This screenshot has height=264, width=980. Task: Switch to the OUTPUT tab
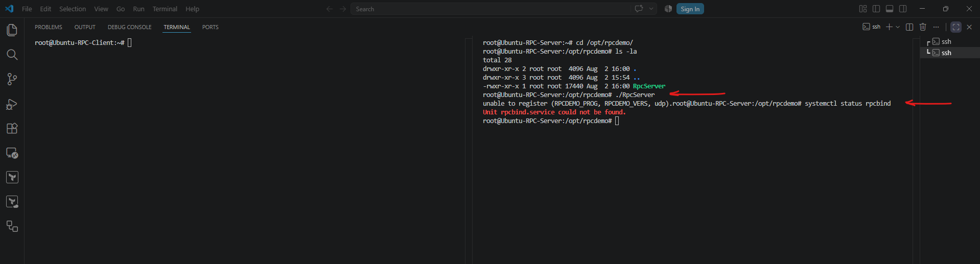85,27
